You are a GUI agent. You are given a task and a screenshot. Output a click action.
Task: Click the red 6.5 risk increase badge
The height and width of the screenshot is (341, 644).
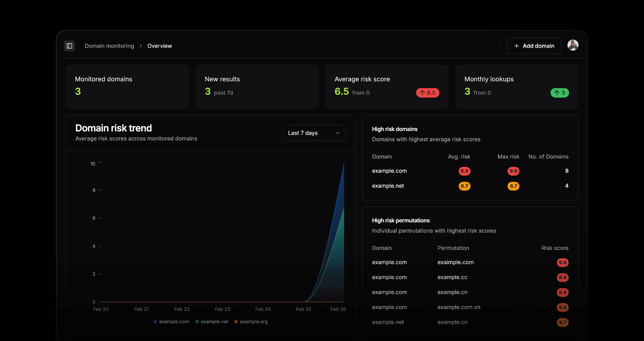[427, 93]
